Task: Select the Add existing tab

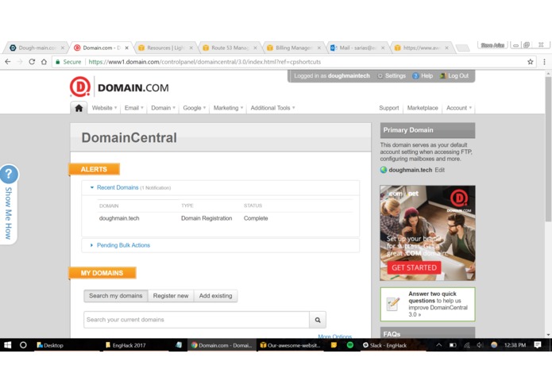Action: 216,296
